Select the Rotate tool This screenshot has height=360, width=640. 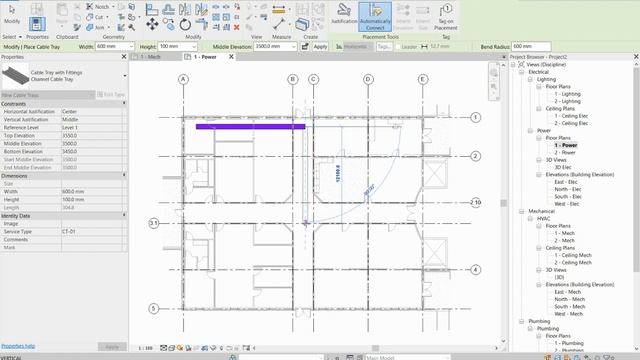click(x=185, y=24)
